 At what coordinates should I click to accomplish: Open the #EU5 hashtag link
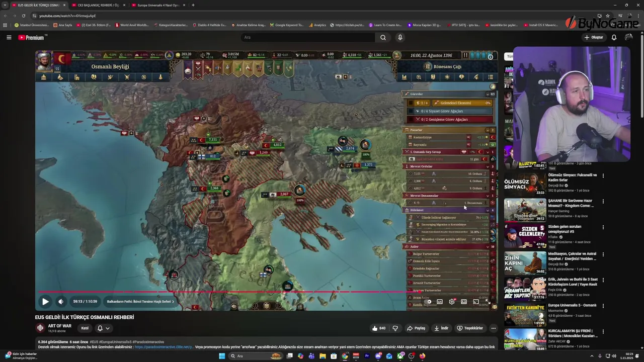94,342
